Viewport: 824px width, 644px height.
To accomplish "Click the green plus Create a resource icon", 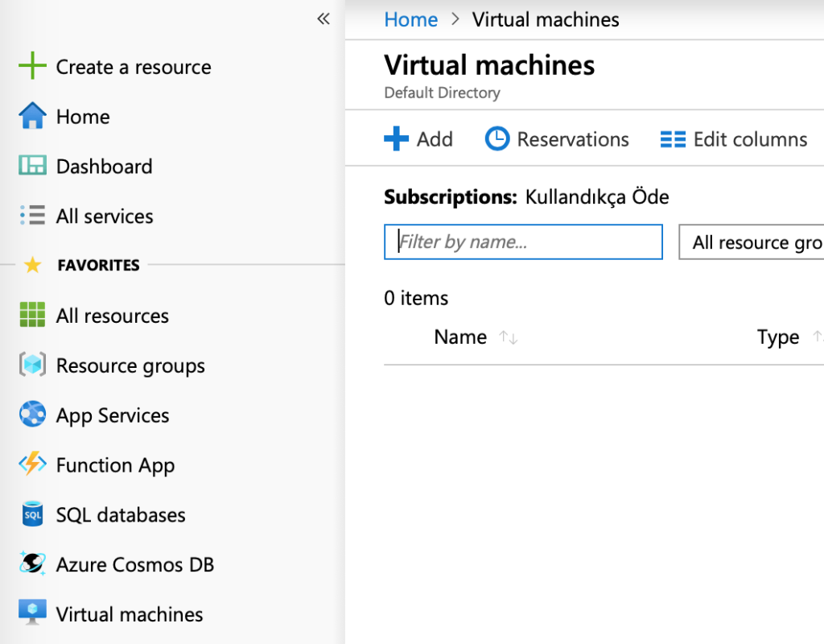I will [32, 66].
